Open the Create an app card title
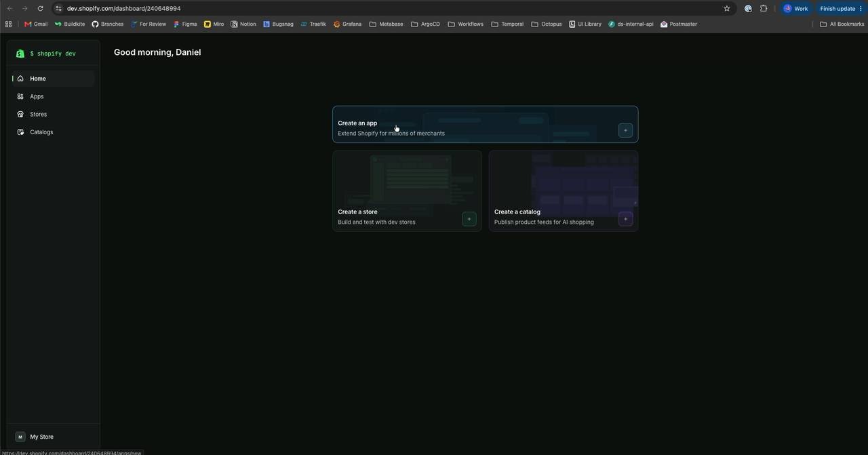This screenshot has height=455, width=868. [357, 123]
